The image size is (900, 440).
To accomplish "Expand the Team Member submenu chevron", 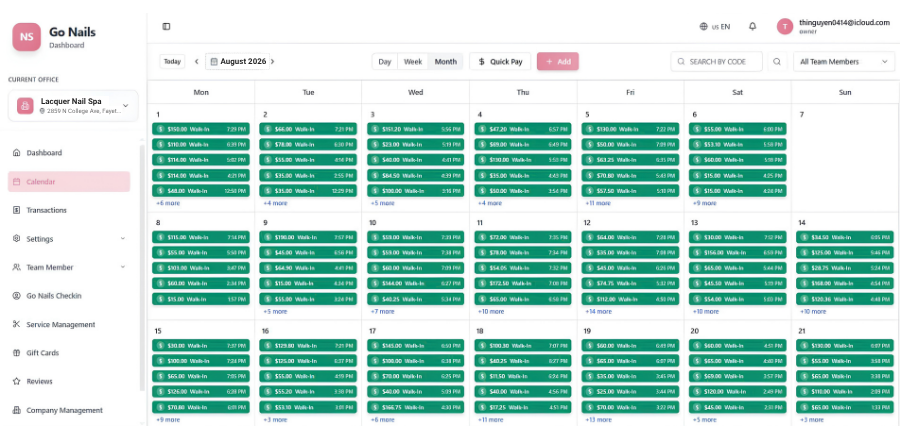I will 123,267.
